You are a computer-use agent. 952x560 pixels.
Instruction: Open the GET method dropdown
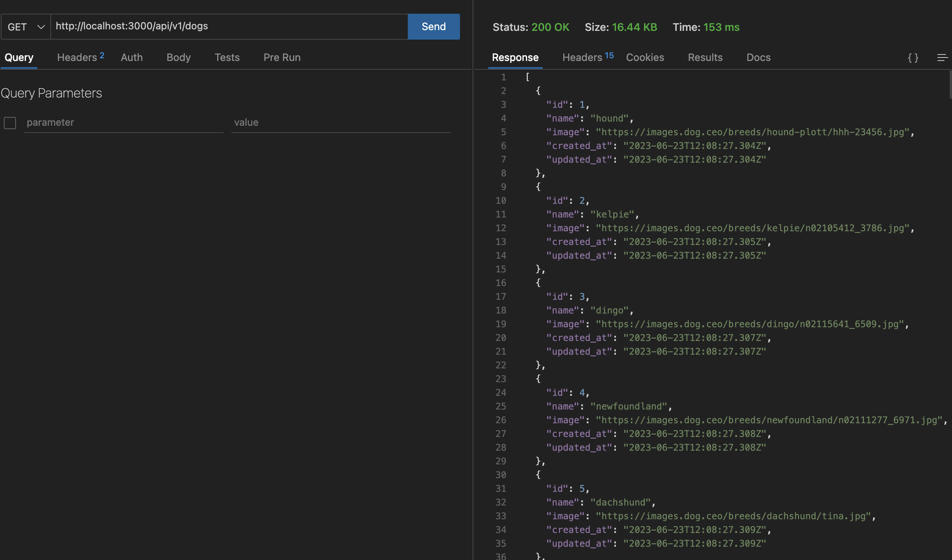click(x=26, y=27)
